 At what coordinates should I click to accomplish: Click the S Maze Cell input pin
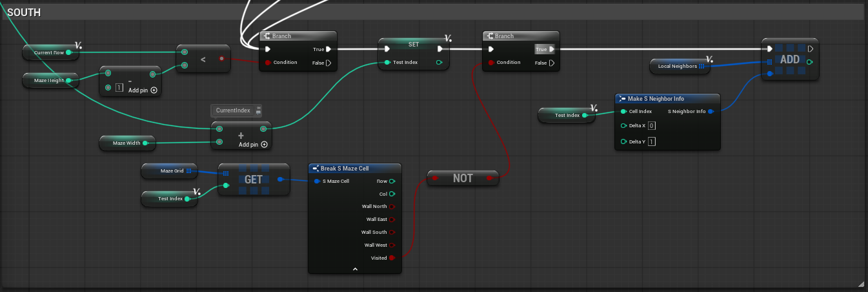pos(316,181)
